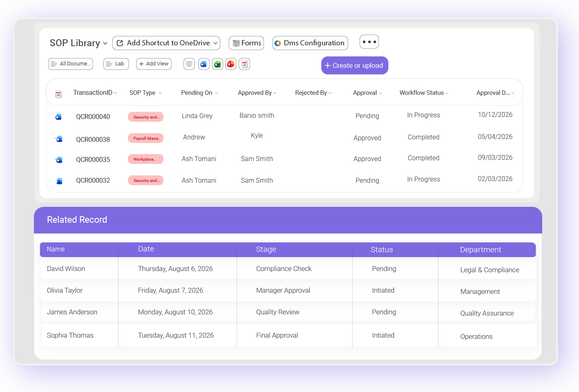Click Compliance Check stage cell
579x392 pixels.
click(x=284, y=269)
